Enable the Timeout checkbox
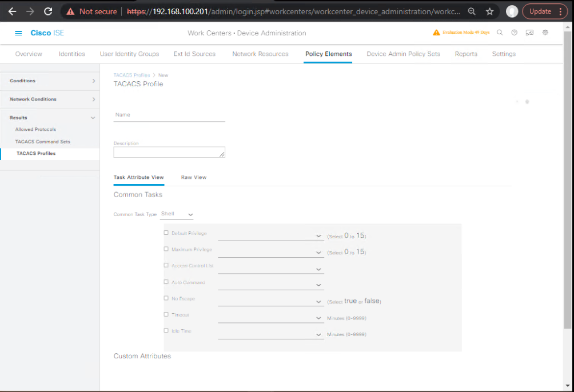Screen dimensions: 574x392 tap(166, 314)
